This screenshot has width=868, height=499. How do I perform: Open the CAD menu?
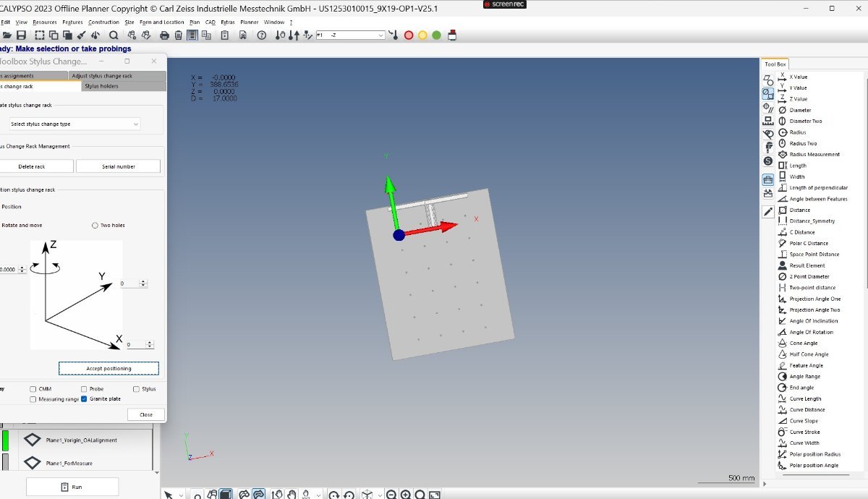click(210, 22)
